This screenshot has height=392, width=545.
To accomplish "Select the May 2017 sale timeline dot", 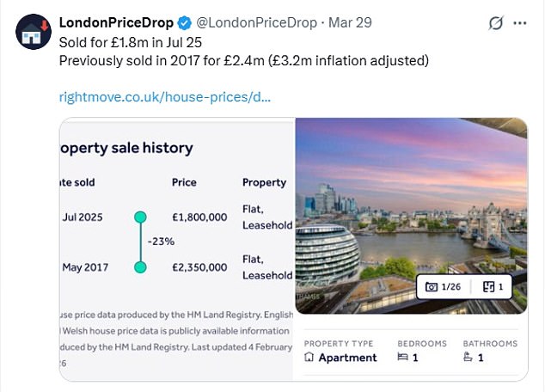I will (x=140, y=267).
